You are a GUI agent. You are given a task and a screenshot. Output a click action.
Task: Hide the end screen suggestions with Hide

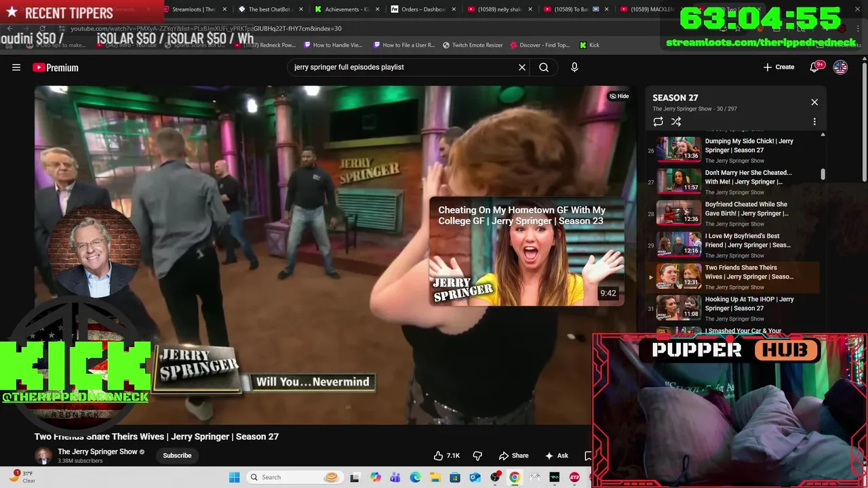pos(619,96)
